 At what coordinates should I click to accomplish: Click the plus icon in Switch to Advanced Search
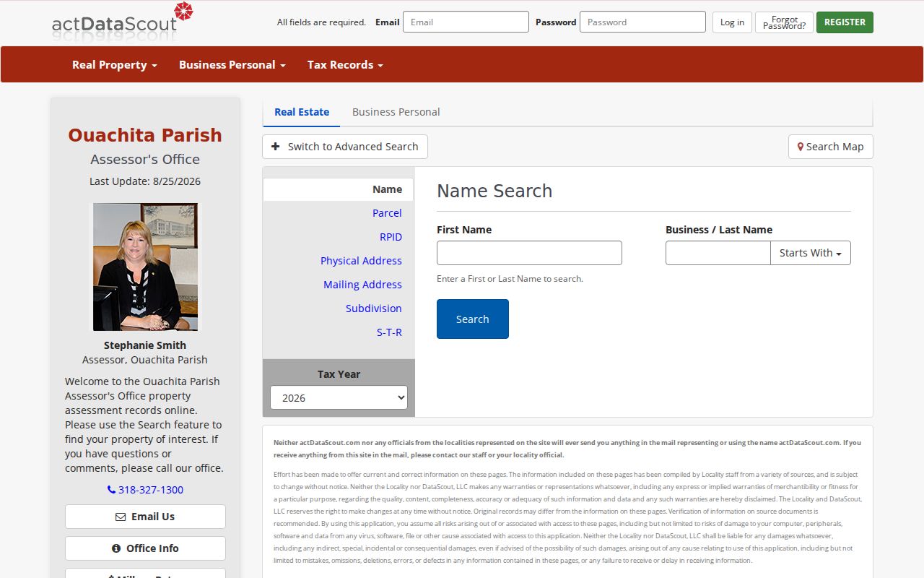(x=275, y=147)
